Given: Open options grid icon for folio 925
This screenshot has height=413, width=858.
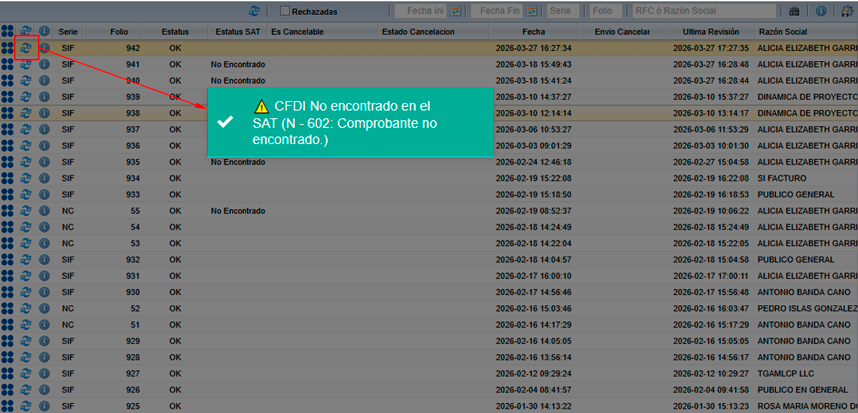Looking at the screenshot, I should (8, 405).
